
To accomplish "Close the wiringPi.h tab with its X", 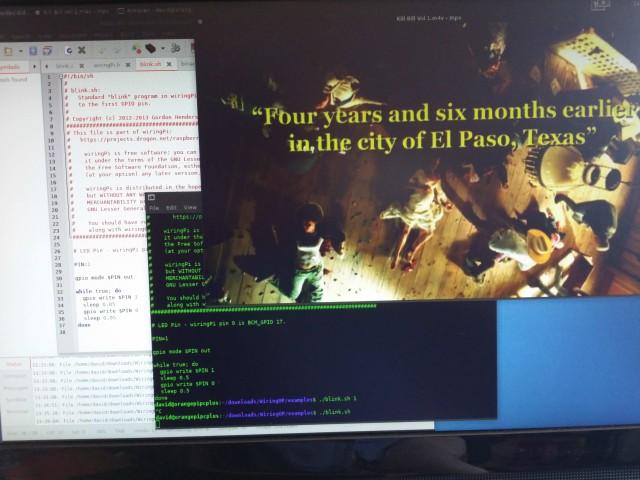I will [128, 65].
